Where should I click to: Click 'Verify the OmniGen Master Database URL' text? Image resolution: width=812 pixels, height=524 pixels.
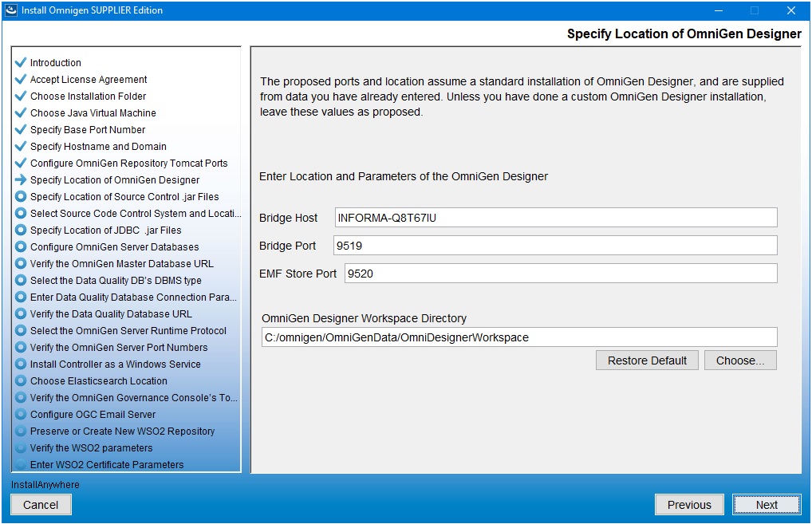(122, 263)
